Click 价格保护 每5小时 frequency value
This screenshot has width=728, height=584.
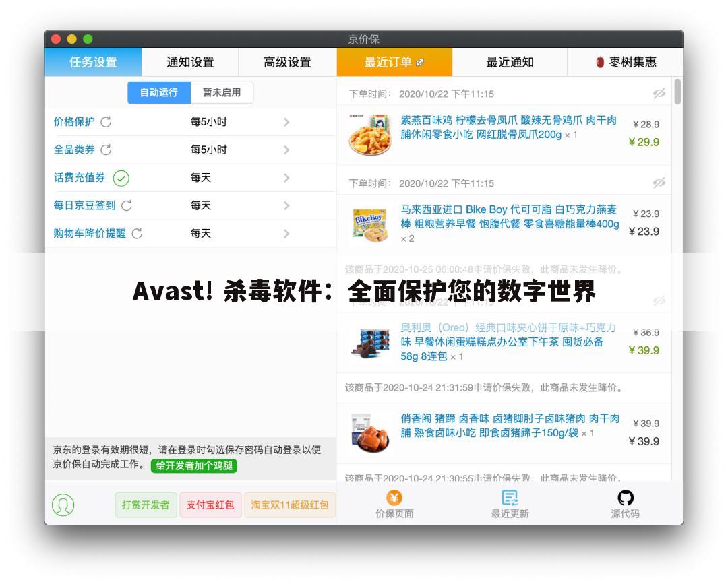(x=208, y=122)
